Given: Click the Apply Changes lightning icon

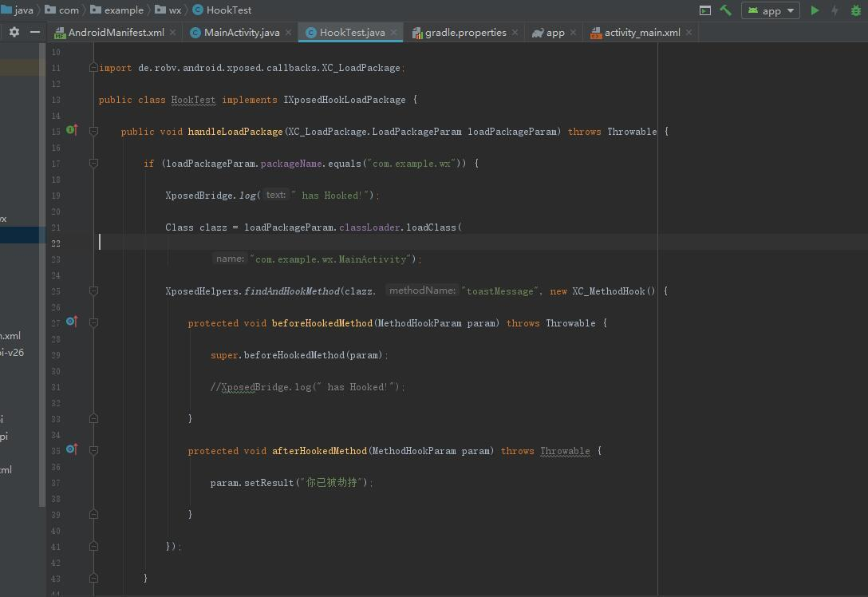Looking at the screenshot, I should coord(835,10).
